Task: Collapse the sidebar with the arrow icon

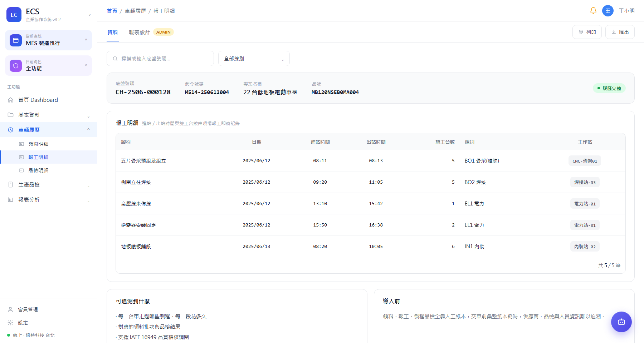Action: [89, 15]
